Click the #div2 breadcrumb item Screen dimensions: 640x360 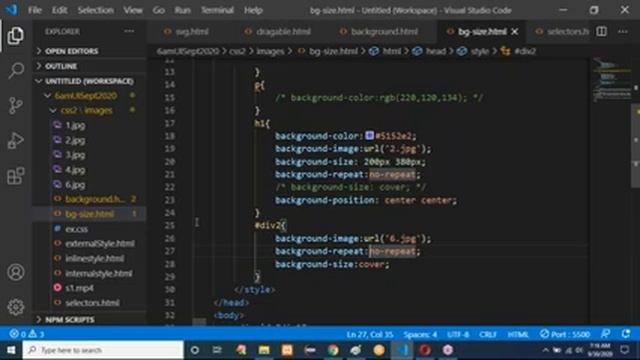pyautogui.click(x=519, y=51)
